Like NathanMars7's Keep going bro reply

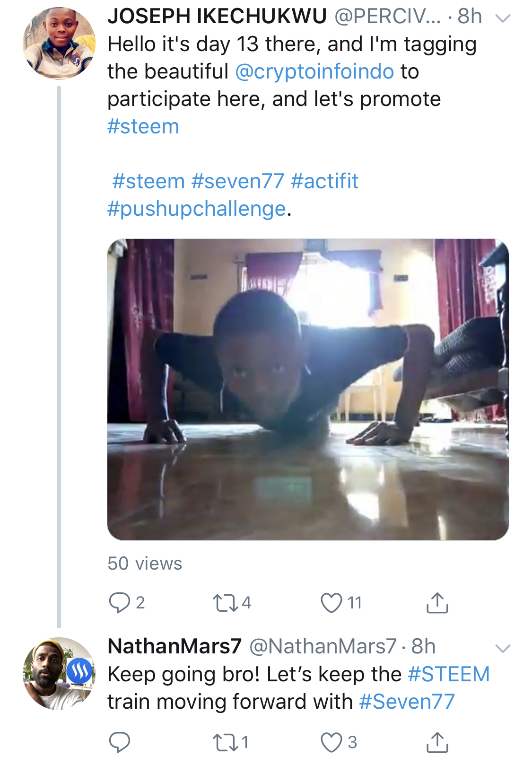click(x=331, y=742)
